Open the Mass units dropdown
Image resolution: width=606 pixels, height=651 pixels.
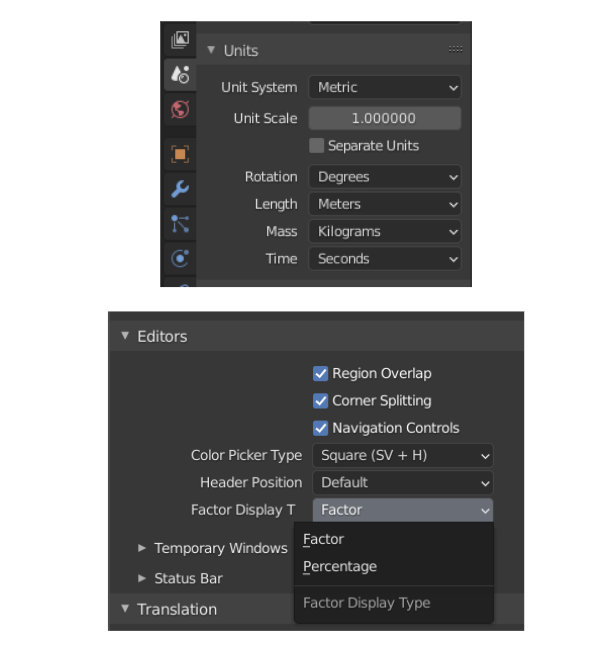385,232
